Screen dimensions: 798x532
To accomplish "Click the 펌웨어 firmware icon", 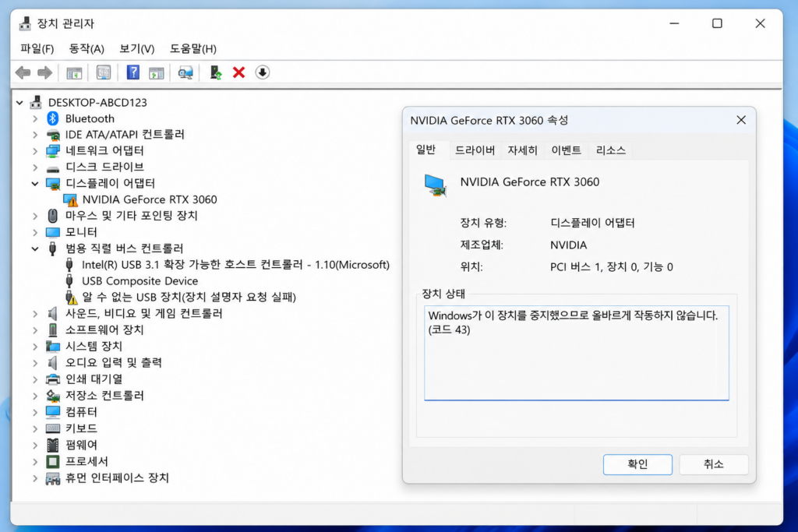I will [53, 445].
